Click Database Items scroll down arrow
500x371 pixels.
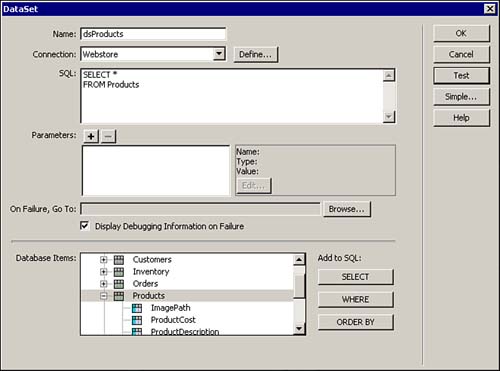point(299,329)
